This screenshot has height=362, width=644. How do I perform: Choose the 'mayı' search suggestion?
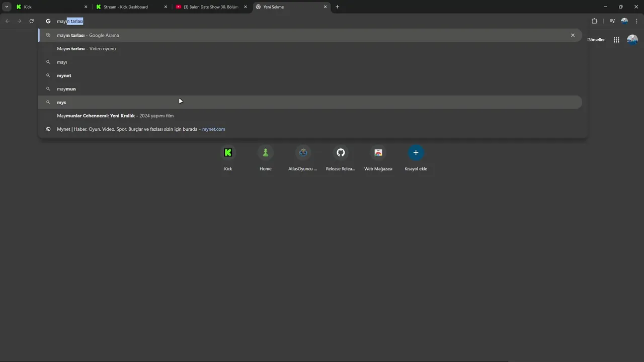coord(310,62)
